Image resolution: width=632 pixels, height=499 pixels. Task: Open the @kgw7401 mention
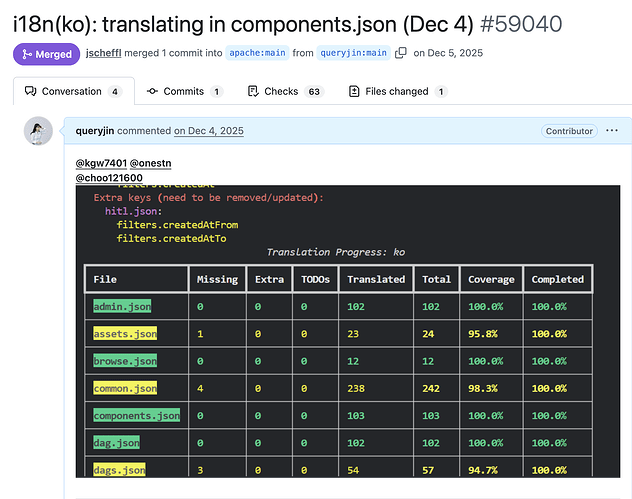[100, 162]
